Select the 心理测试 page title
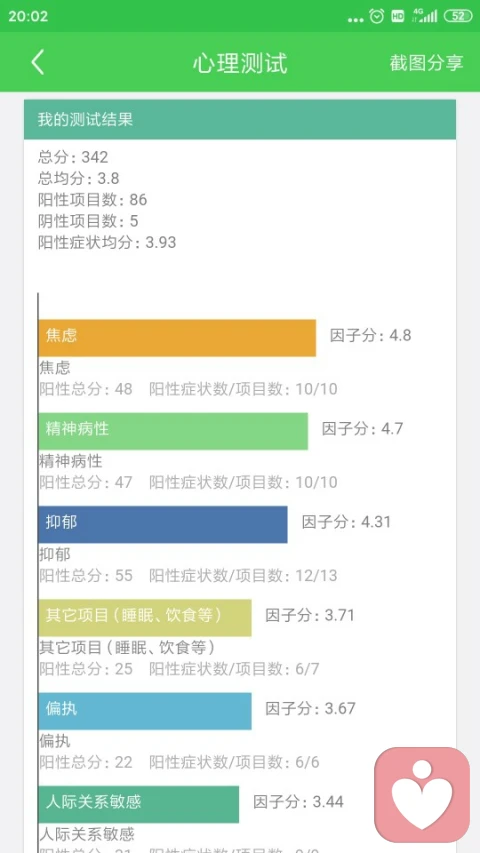This screenshot has width=480, height=853. coord(240,63)
